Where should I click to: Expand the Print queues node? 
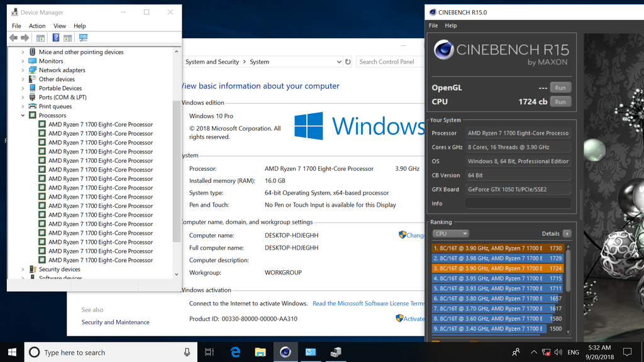23,106
